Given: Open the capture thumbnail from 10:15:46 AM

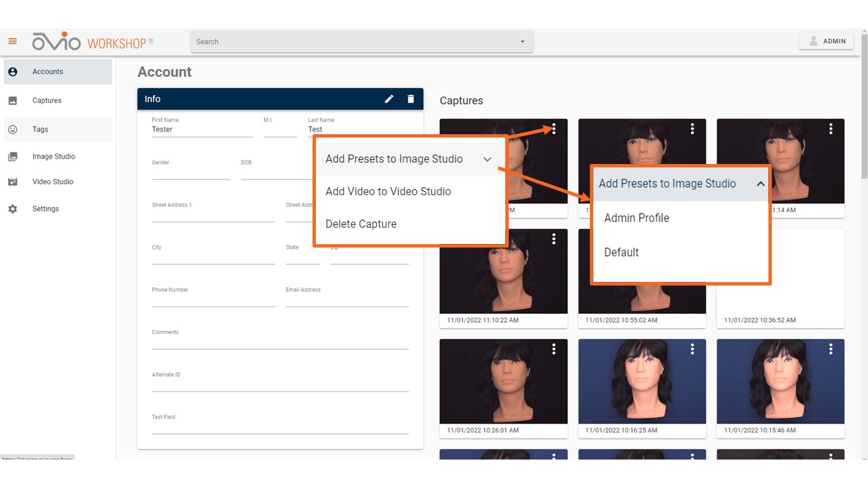Looking at the screenshot, I should point(781,382).
